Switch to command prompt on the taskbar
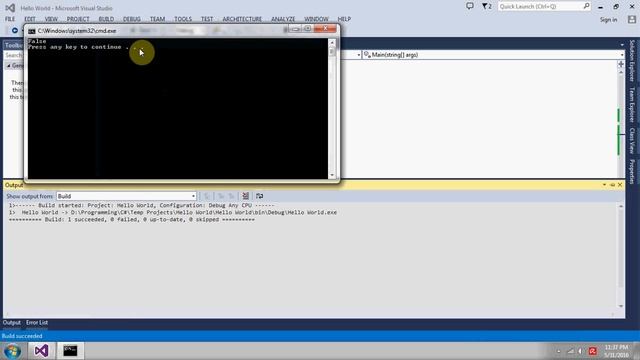The image size is (640, 360). pyautogui.click(x=70, y=351)
